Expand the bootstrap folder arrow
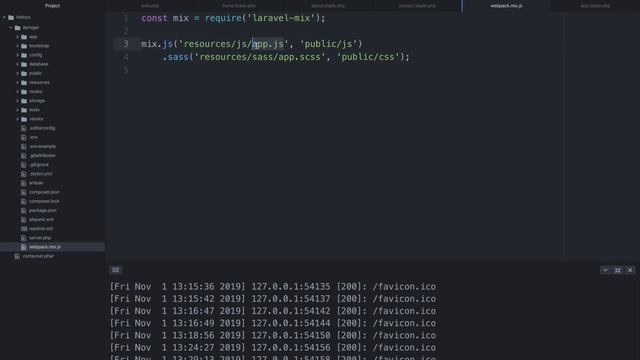The height and width of the screenshot is (360, 640). 18,46
